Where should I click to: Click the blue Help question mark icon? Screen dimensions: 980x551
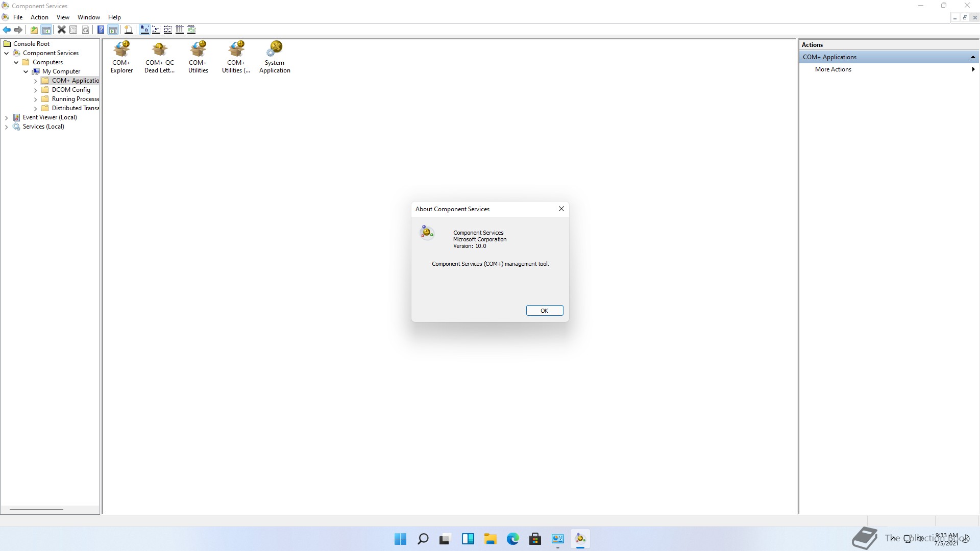click(x=101, y=30)
